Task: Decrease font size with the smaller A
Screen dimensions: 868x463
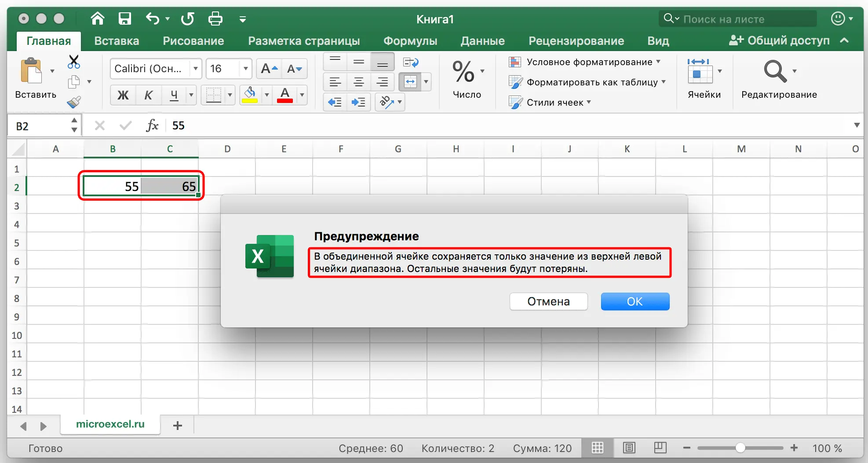Action: pyautogui.click(x=294, y=69)
